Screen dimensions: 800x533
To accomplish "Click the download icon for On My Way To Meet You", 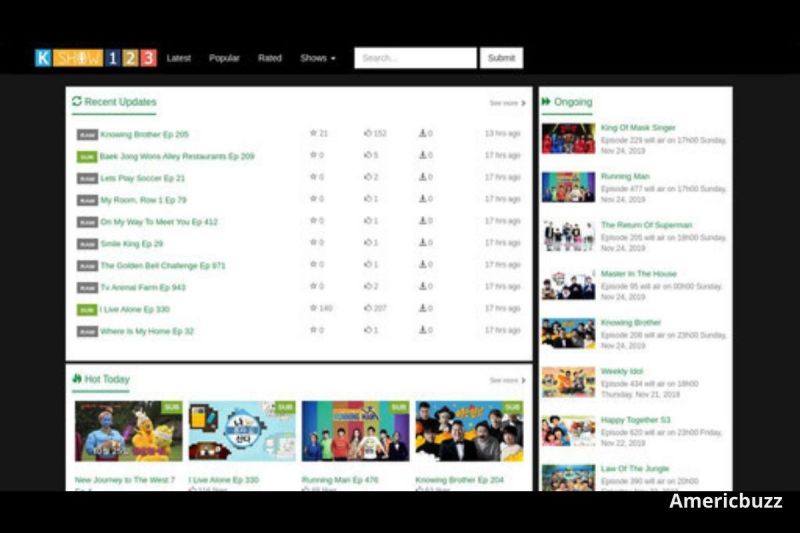I will click(x=422, y=221).
